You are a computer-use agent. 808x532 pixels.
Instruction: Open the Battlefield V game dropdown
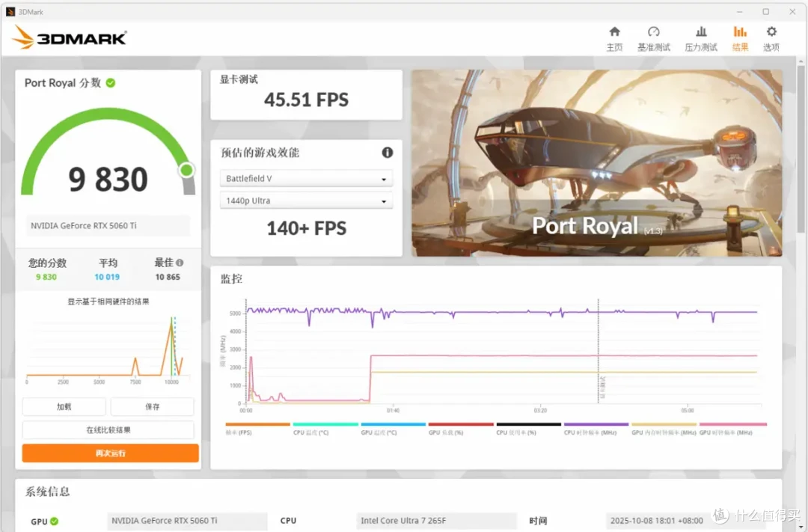pos(306,178)
